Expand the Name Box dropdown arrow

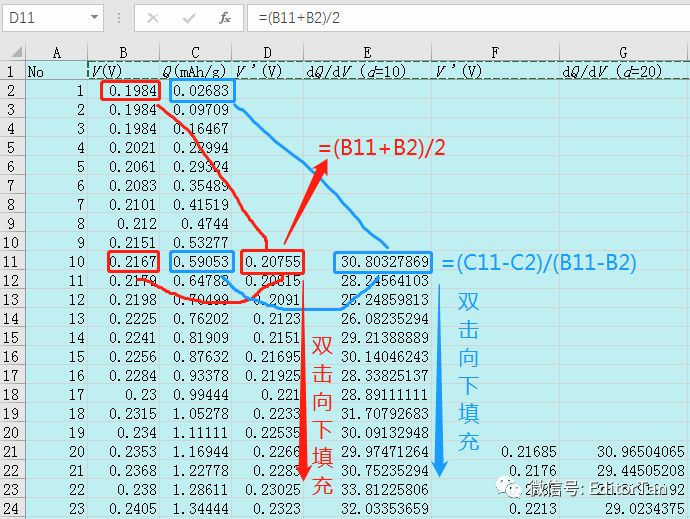point(94,17)
